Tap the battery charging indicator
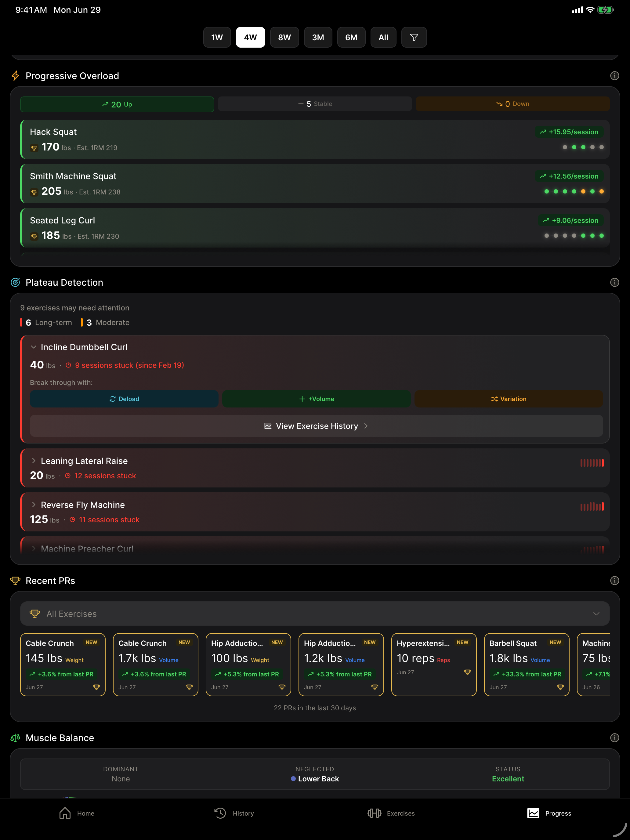 (x=605, y=10)
